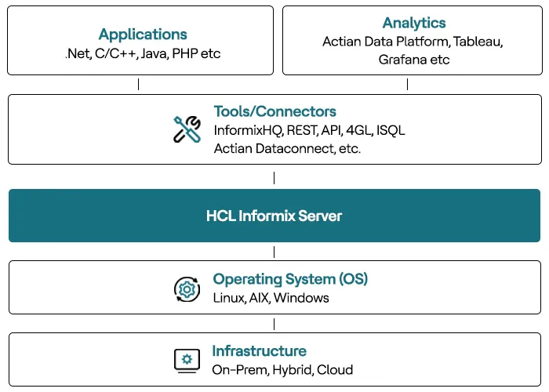Viewport: 549px width, 392px height.
Task: Click the wrench and screwdriver tools icon
Action: [187, 129]
